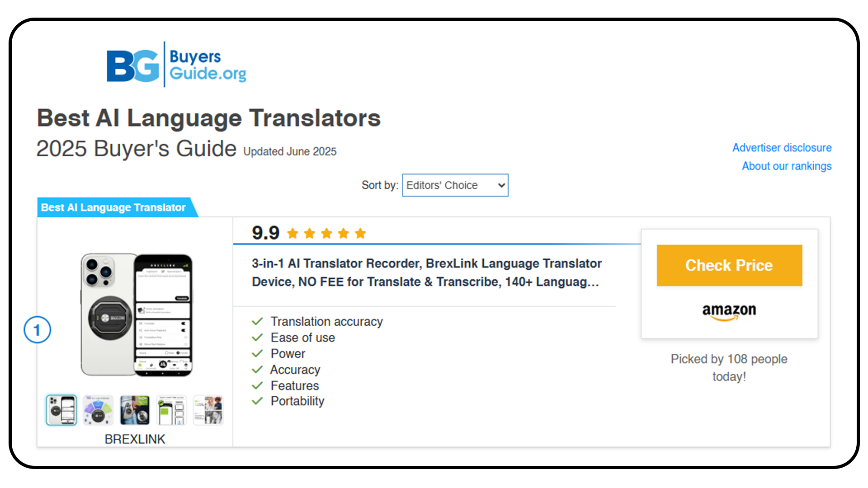
Task: Select the first highlighted product thumbnail
Action: tap(61, 410)
